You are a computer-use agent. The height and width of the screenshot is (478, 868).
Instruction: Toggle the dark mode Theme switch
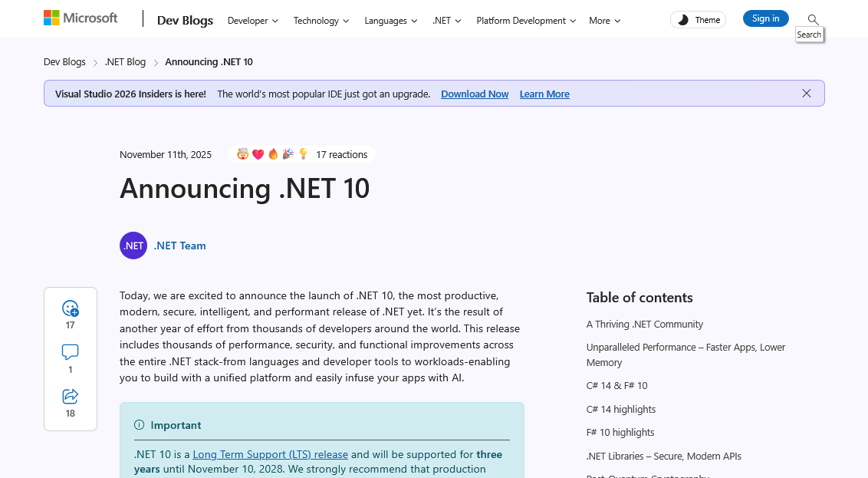click(699, 20)
